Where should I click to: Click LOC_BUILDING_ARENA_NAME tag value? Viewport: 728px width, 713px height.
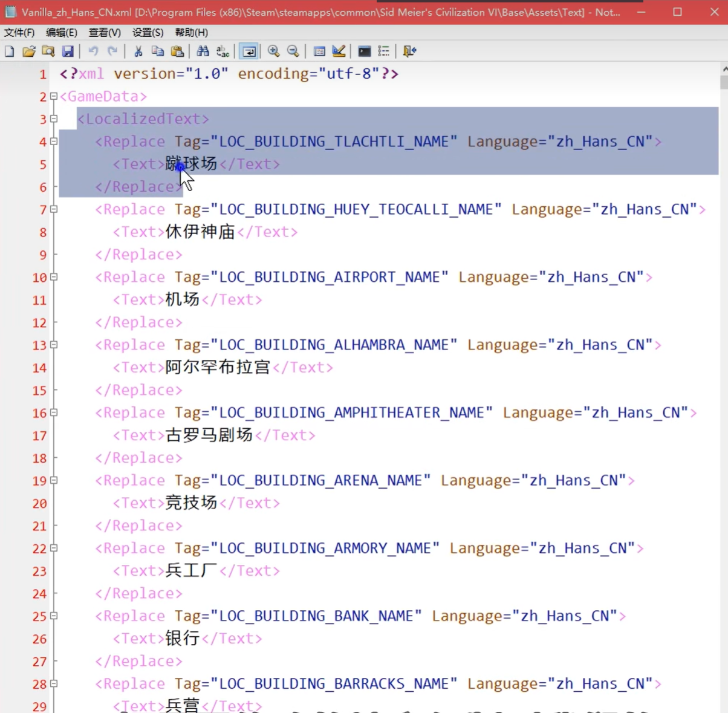point(320,480)
